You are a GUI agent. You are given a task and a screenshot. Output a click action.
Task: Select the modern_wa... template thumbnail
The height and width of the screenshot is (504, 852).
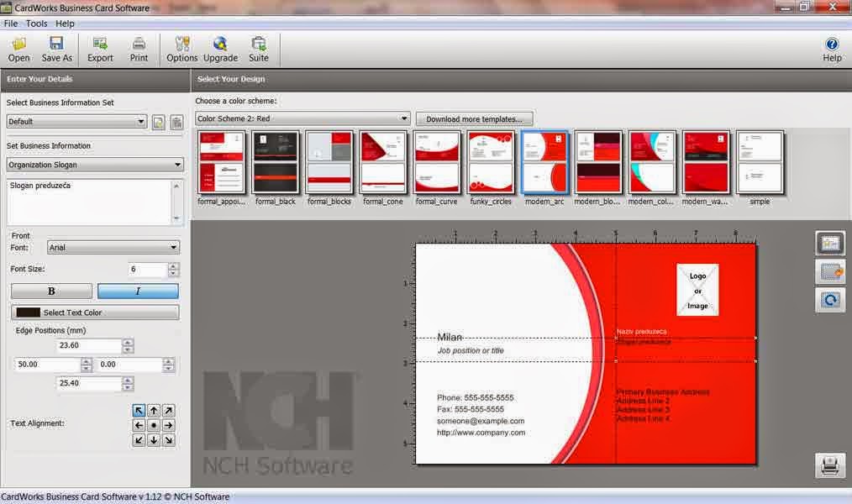[705, 162]
